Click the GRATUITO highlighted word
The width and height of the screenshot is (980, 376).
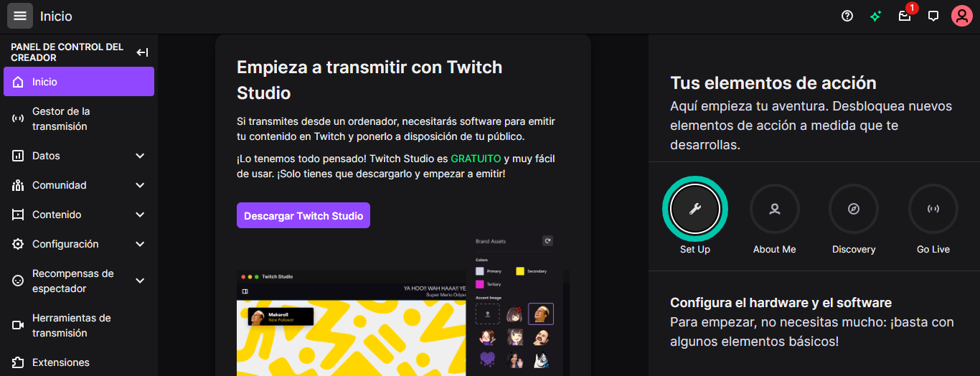click(x=476, y=159)
